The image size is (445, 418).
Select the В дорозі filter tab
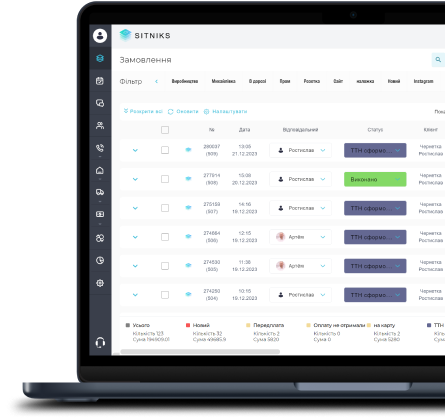click(x=257, y=81)
